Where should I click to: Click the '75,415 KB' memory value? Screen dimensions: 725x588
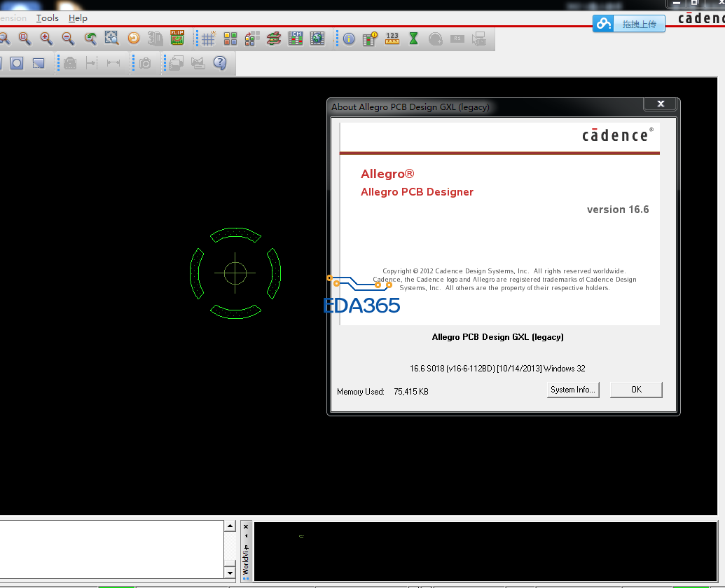pos(411,392)
